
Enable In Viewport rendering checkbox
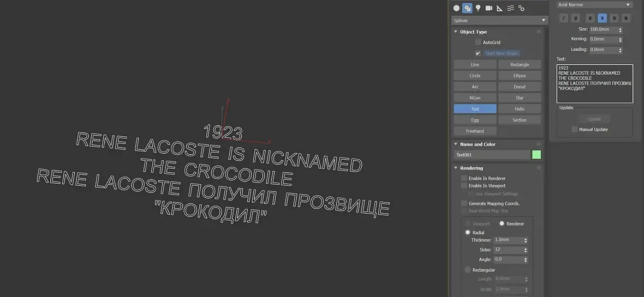coord(464,186)
